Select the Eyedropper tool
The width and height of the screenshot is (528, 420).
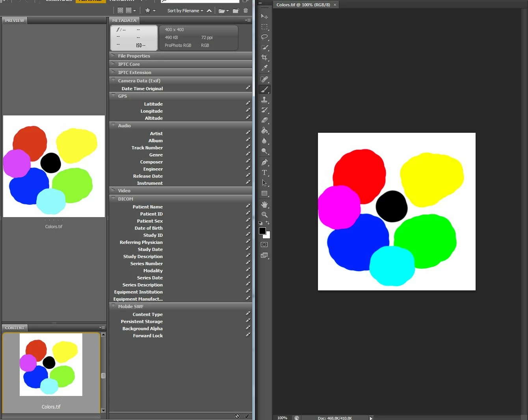pos(264,68)
